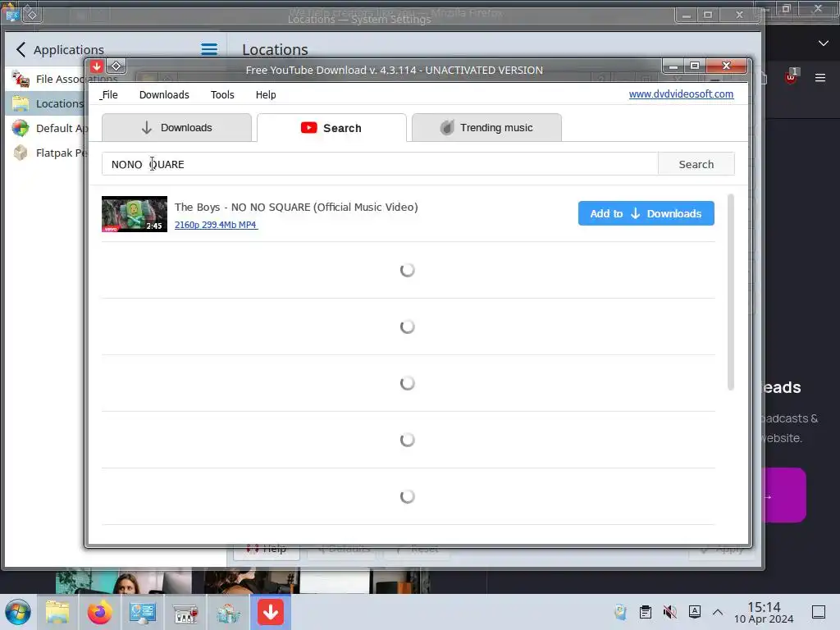Open the Firefox hamburger menu
Viewport: 840px width, 630px height.
[820, 78]
